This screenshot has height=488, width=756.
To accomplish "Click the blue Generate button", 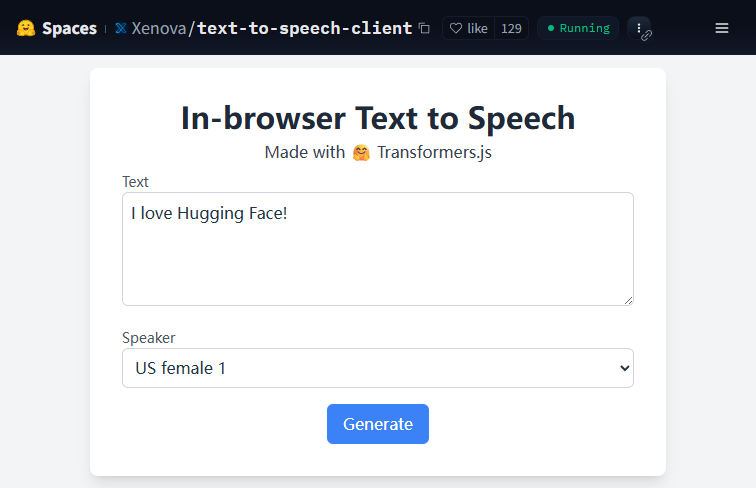I will 378,424.
